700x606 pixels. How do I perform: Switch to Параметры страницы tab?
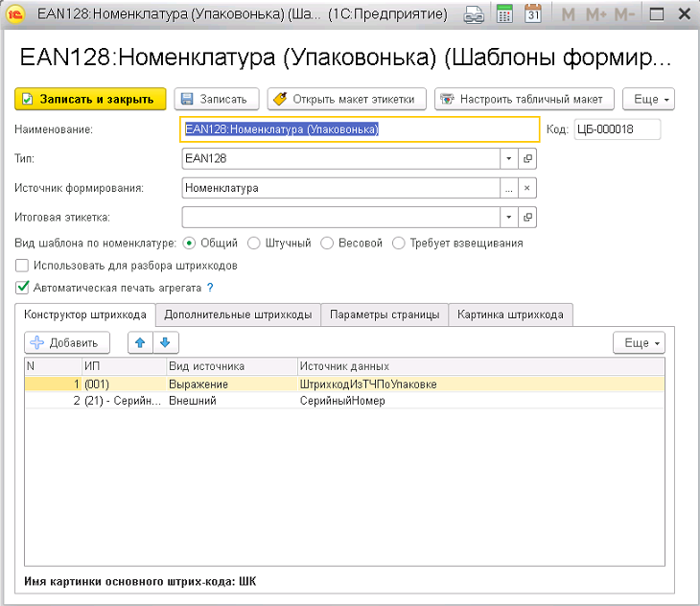pyautogui.click(x=385, y=315)
